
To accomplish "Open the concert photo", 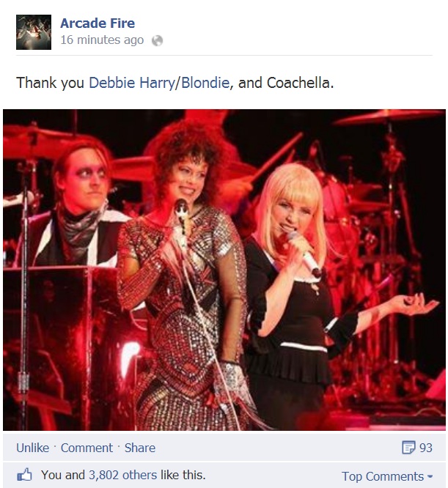I will pos(224,270).
